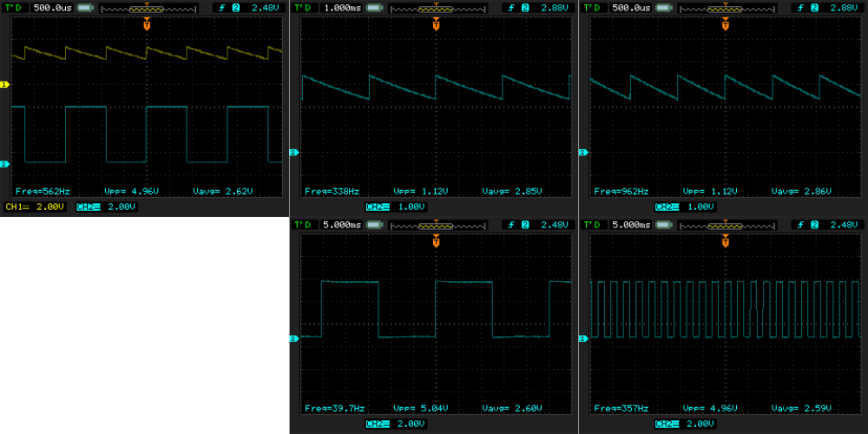
Task: Click the 5.000ms timebase in the Freq=357Hz capture
Action: (630, 225)
